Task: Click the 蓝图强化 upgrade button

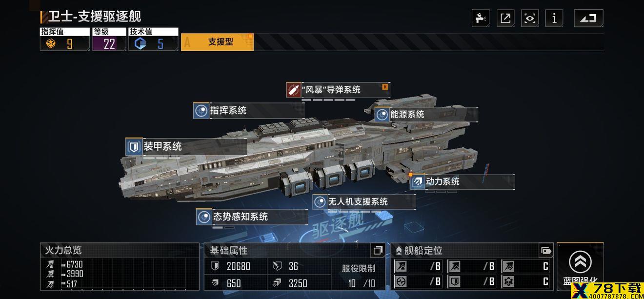Action: 580,267
